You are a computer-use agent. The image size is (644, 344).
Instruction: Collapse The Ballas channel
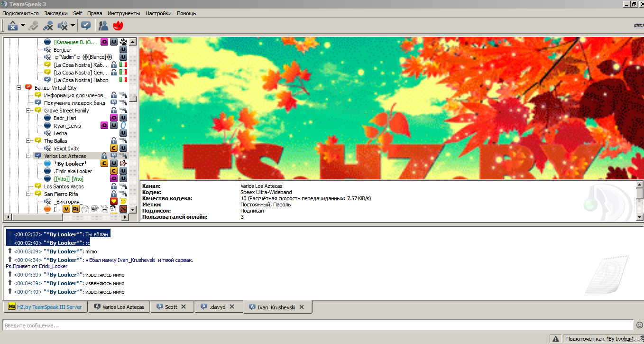(28, 141)
